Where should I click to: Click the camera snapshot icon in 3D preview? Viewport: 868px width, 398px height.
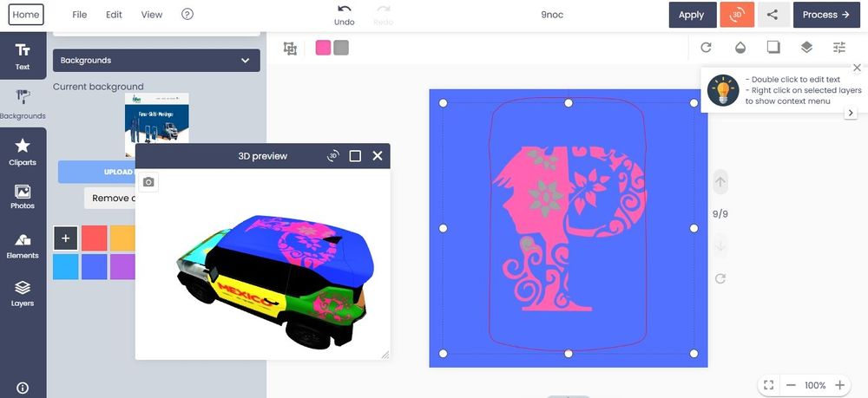(148, 182)
